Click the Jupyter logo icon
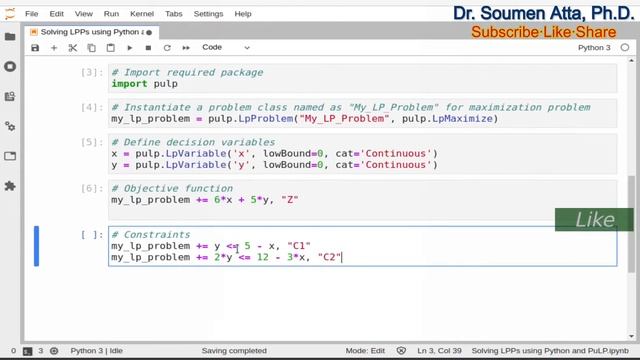This screenshot has height=360, width=640. coord(10,13)
